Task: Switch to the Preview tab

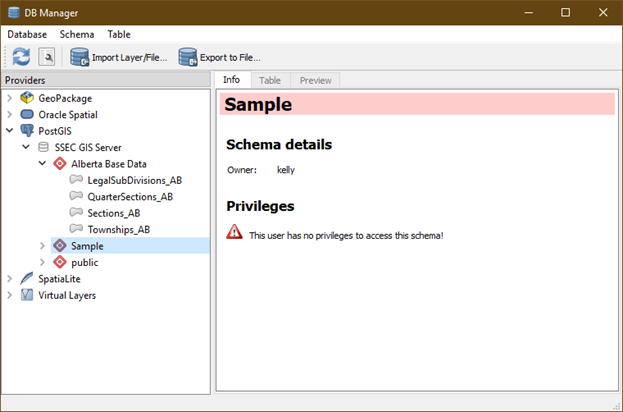Action: coord(315,80)
